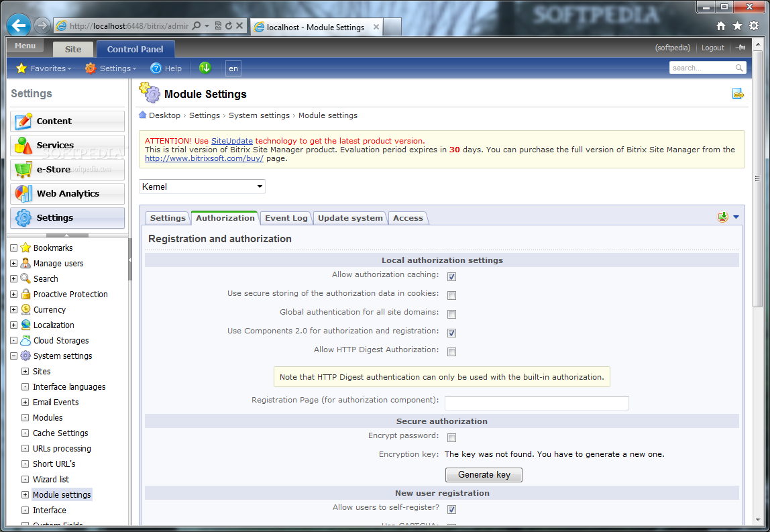
Task: Expand the Proactive Protection tree node
Action: click(13, 295)
